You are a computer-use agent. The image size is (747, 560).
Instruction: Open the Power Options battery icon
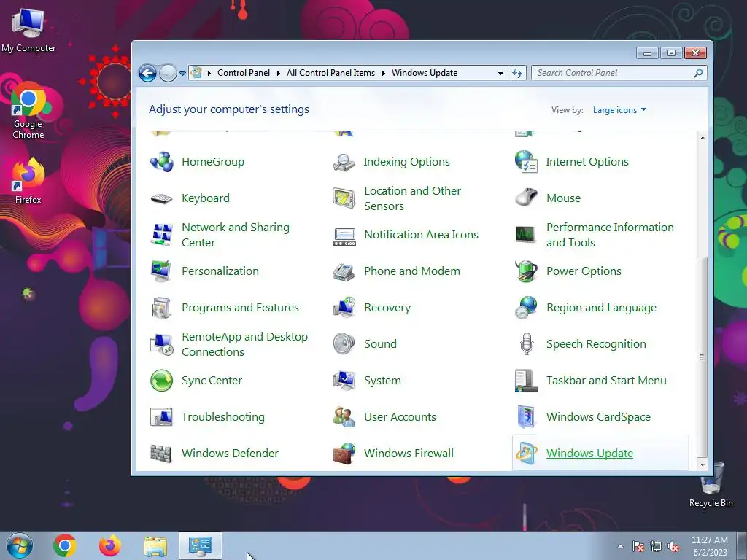(526, 271)
